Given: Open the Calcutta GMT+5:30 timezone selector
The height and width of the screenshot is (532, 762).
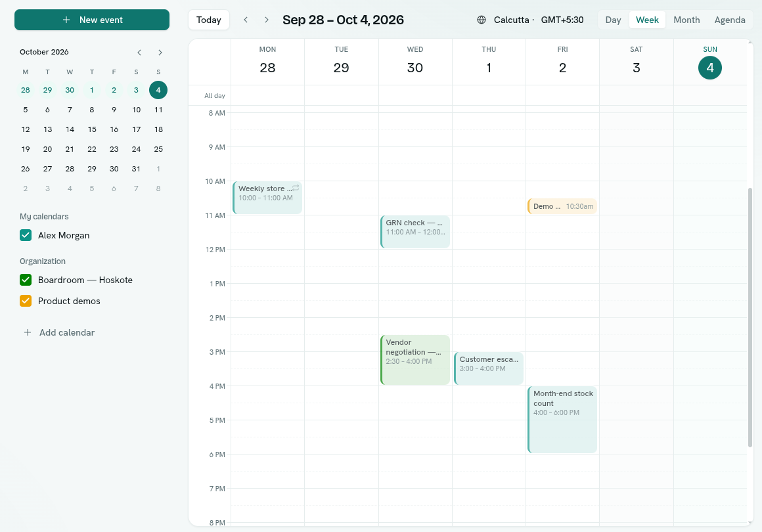Looking at the screenshot, I should tap(530, 20).
